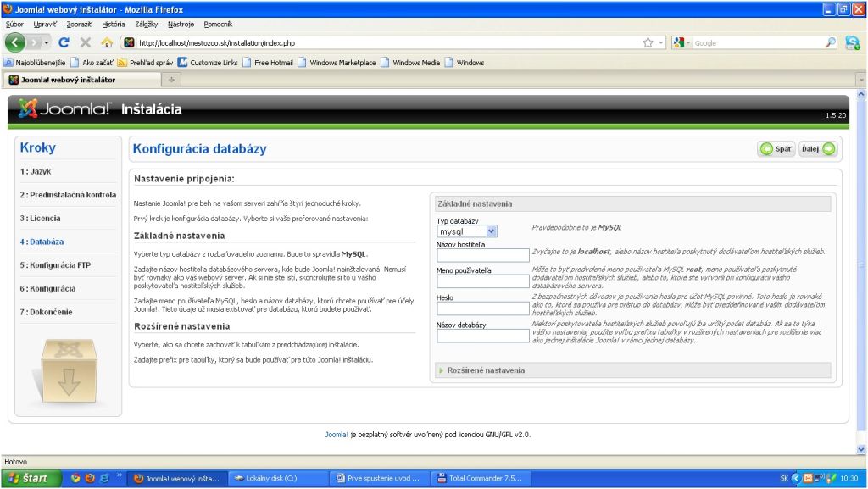
Task: Select the Joomla! webový inštalátor tab
Action: point(81,80)
